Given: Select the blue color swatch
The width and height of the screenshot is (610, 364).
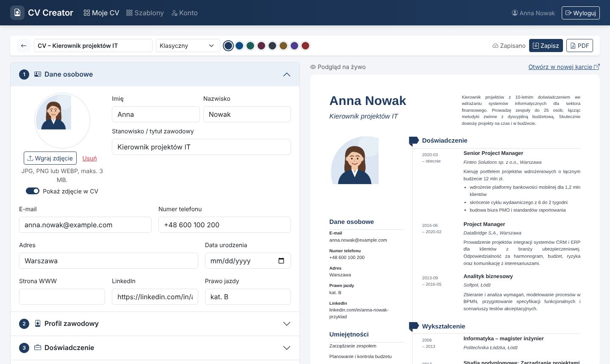Looking at the screenshot, I should pos(239,46).
